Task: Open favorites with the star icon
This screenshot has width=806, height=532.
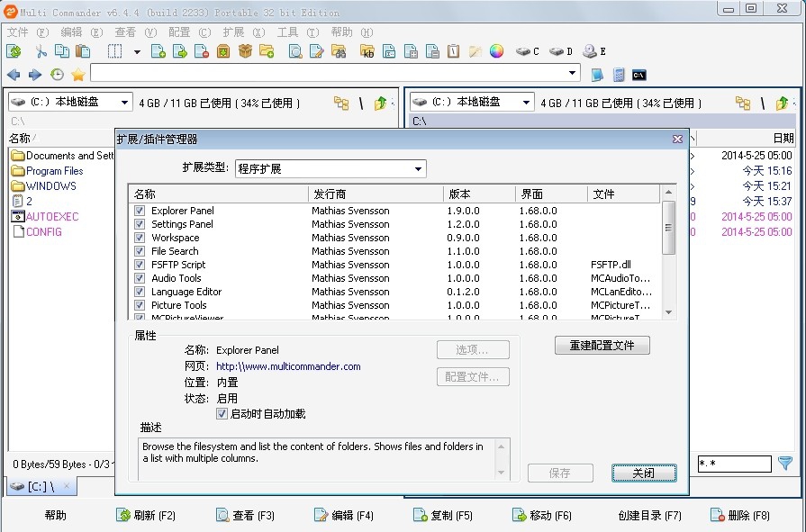Action: point(78,75)
